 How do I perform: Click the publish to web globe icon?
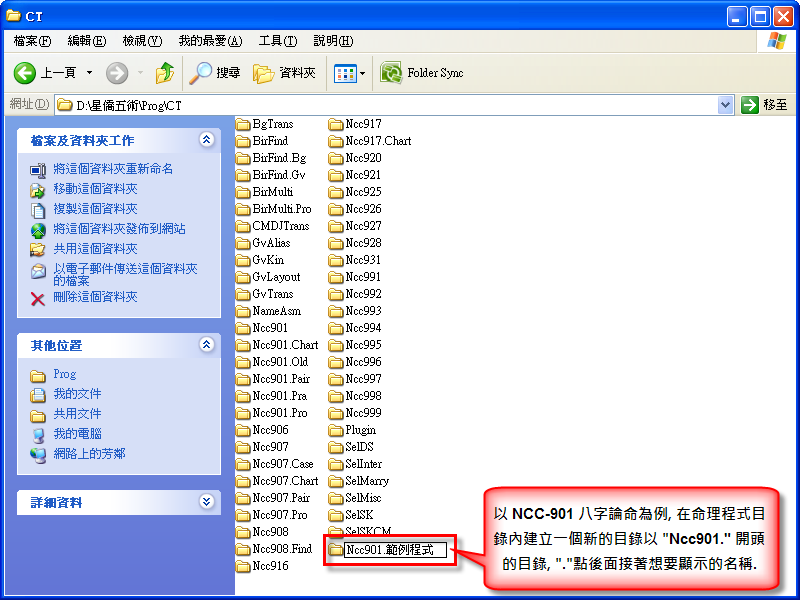(38, 230)
